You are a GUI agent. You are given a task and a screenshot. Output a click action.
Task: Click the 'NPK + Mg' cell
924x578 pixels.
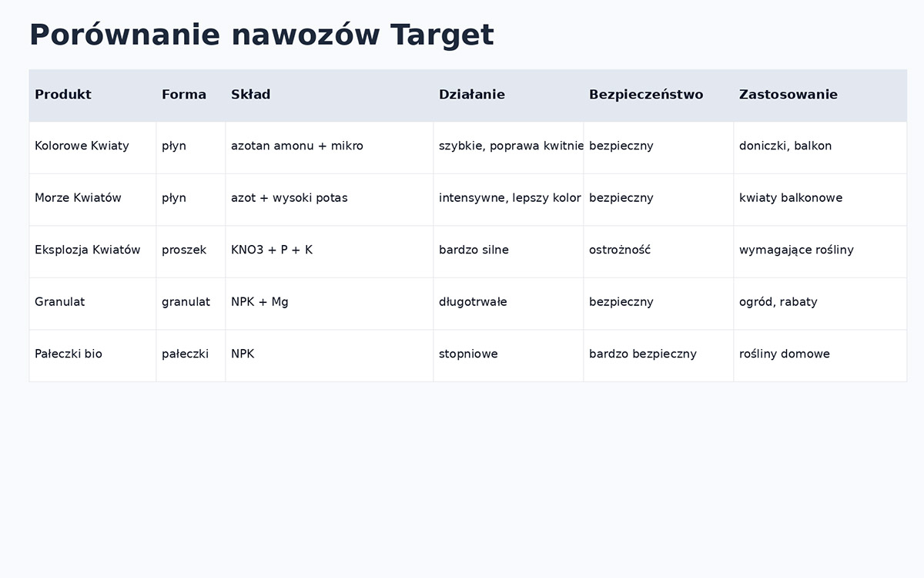[330, 304]
